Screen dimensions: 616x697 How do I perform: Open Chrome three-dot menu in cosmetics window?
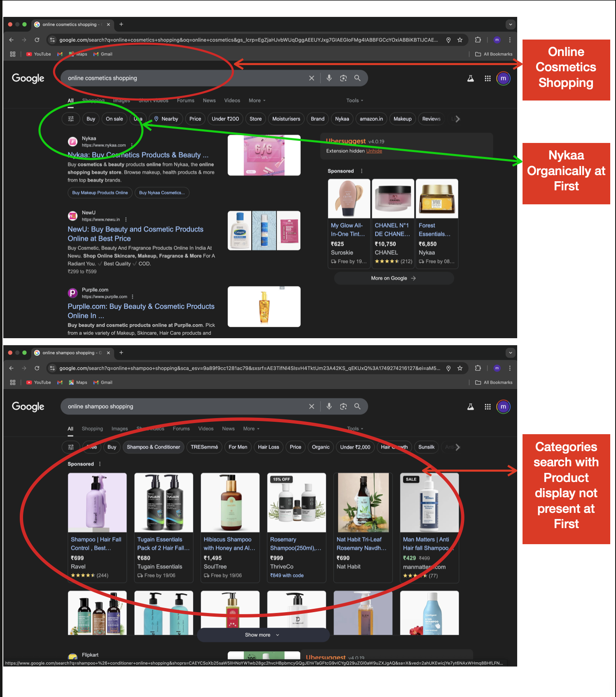click(510, 40)
